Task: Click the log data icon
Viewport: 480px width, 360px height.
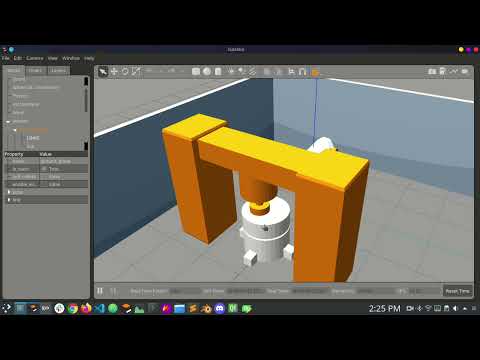Action: [x=443, y=71]
